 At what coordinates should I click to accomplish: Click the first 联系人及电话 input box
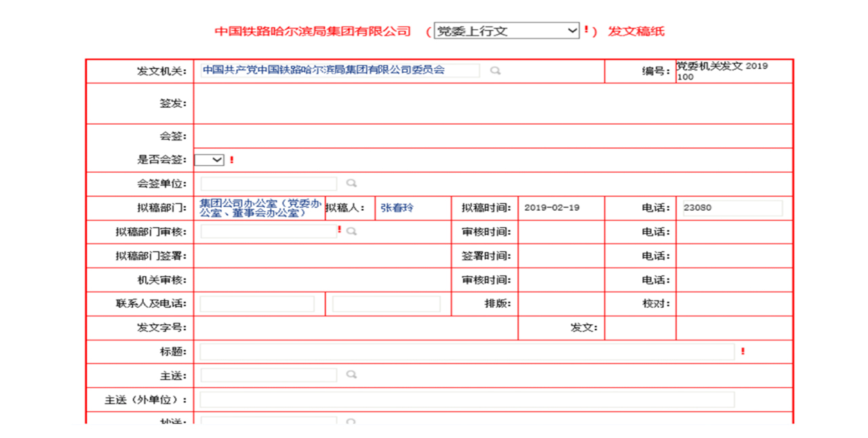pos(257,304)
